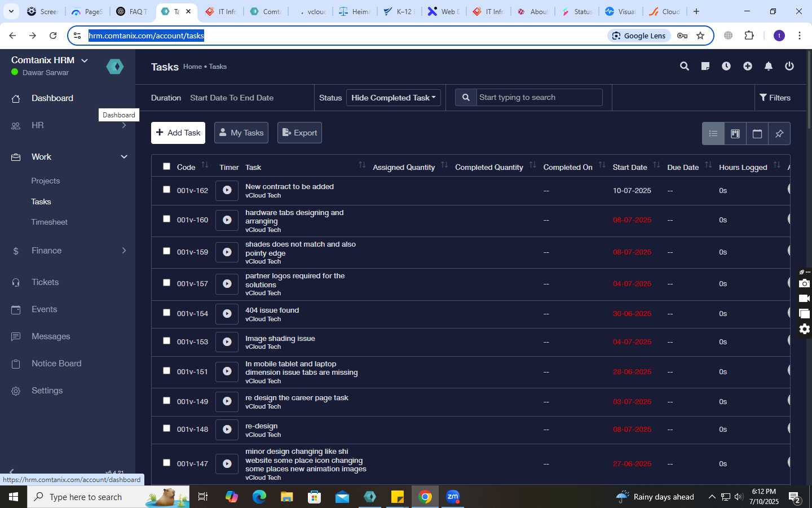Viewport: 812px width, 508px height.
Task: Check the box for task 001v-153
Action: click(166, 341)
